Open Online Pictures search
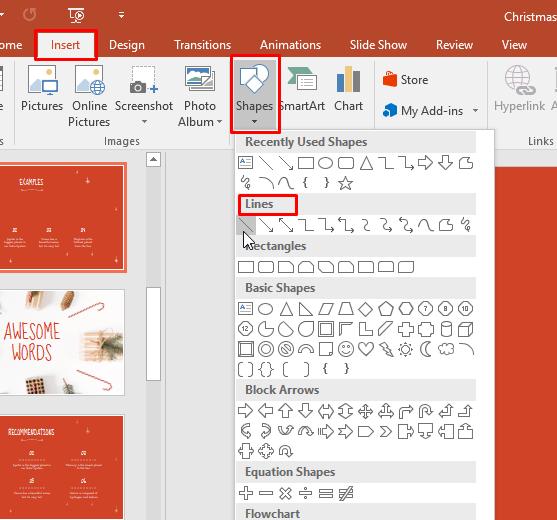 click(x=89, y=96)
